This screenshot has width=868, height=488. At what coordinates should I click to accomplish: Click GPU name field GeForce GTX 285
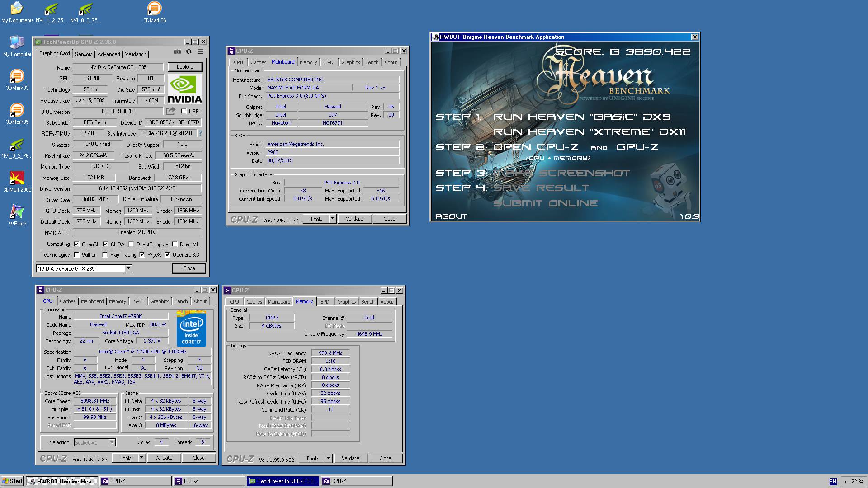pos(118,67)
